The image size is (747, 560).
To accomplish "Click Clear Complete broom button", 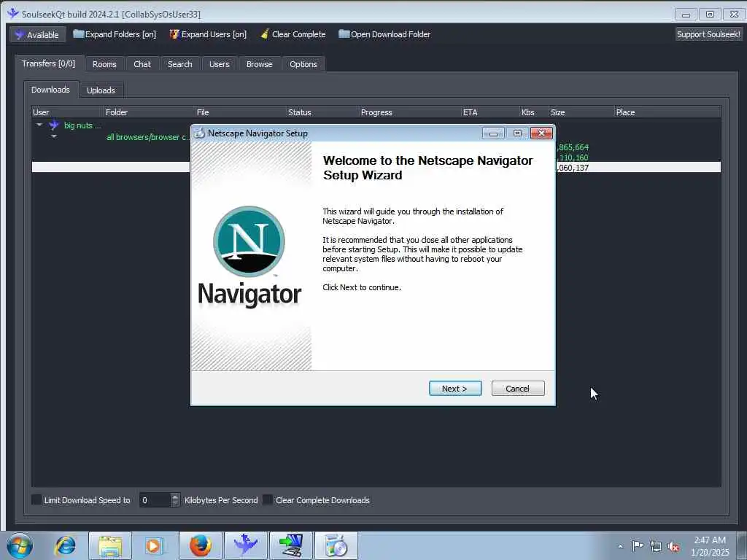I will pos(293,34).
